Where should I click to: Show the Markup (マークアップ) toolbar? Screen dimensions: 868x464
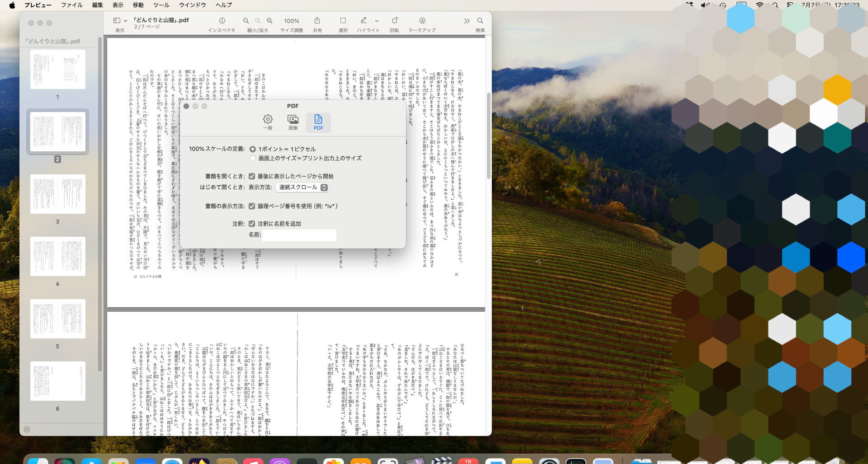tap(422, 20)
